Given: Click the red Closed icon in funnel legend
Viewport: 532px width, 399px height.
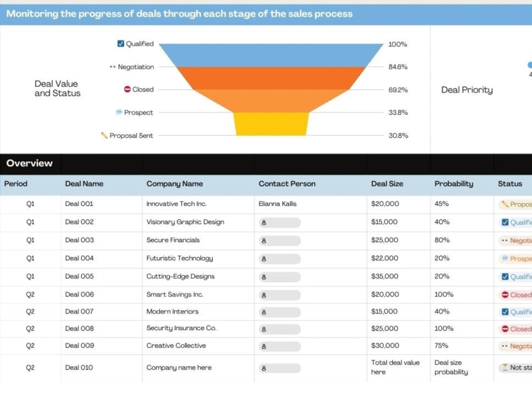Looking at the screenshot, I should click(127, 89).
